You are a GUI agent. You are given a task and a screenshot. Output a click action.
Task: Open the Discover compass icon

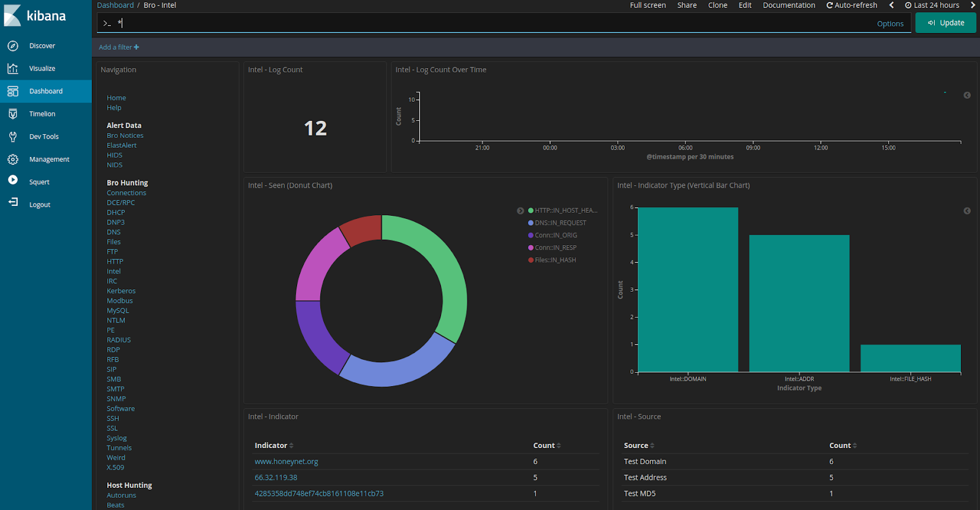tap(13, 46)
